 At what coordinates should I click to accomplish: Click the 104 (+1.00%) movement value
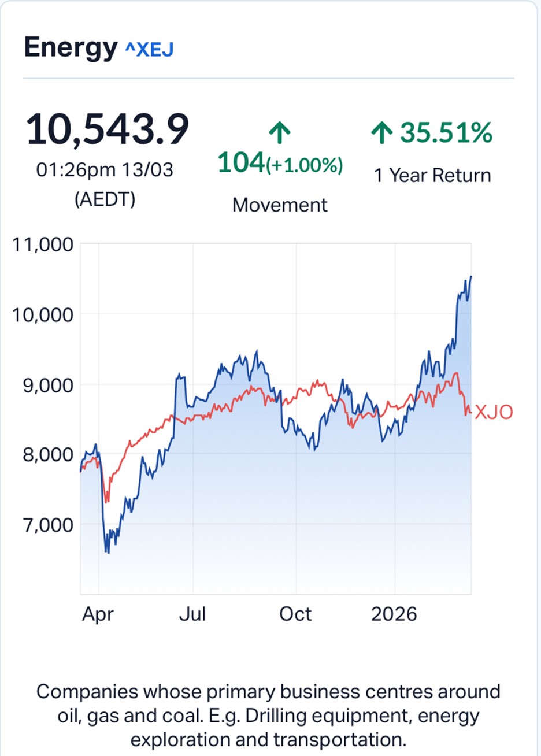[280, 164]
